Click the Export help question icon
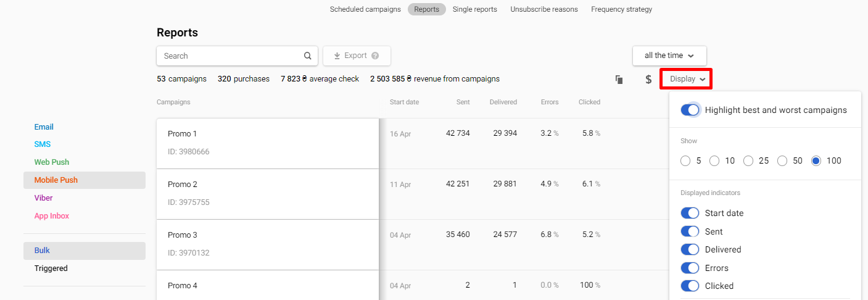The image size is (868, 300). [x=375, y=56]
